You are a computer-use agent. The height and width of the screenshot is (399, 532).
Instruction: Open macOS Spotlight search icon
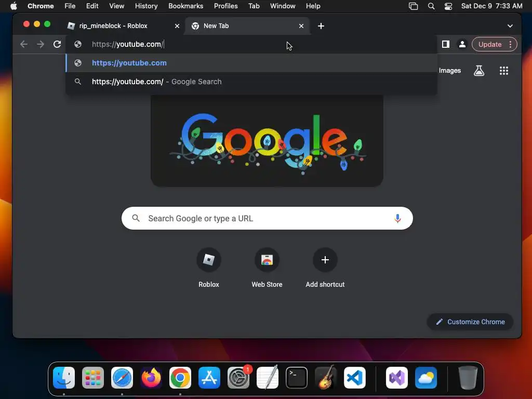431,6
